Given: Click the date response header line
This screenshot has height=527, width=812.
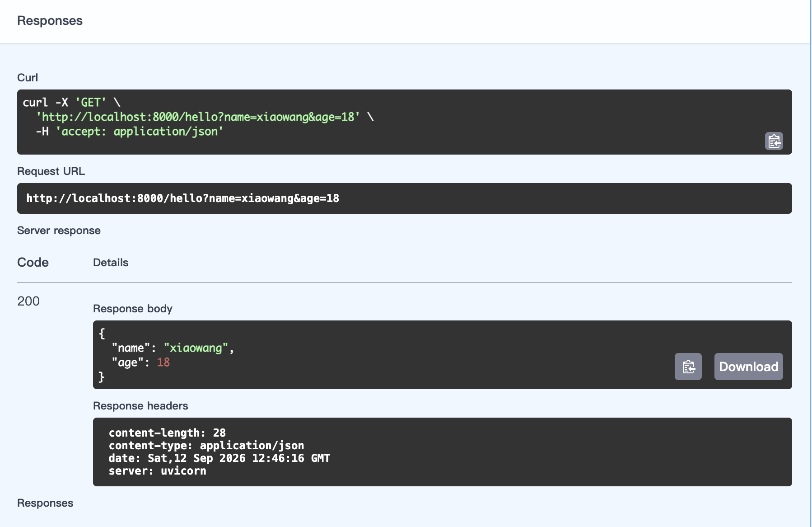Looking at the screenshot, I should (219, 458).
